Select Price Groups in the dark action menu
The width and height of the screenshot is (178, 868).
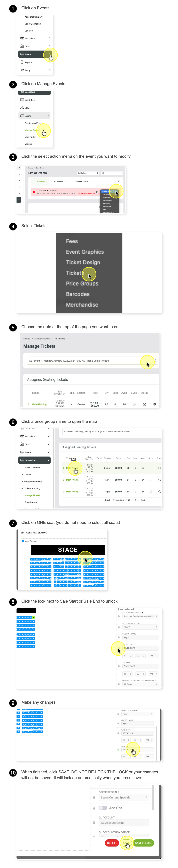tap(82, 283)
